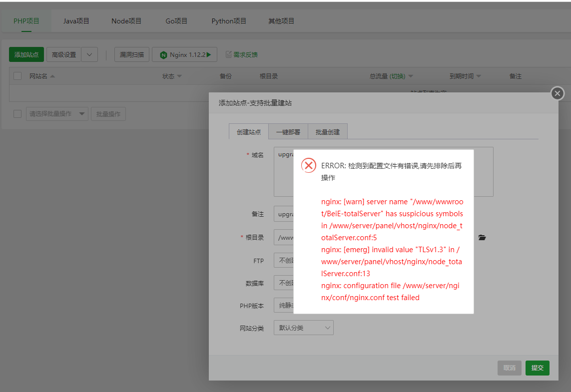Click the 根目录 table column header
This screenshot has width=571, height=392.
click(x=269, y=76)
